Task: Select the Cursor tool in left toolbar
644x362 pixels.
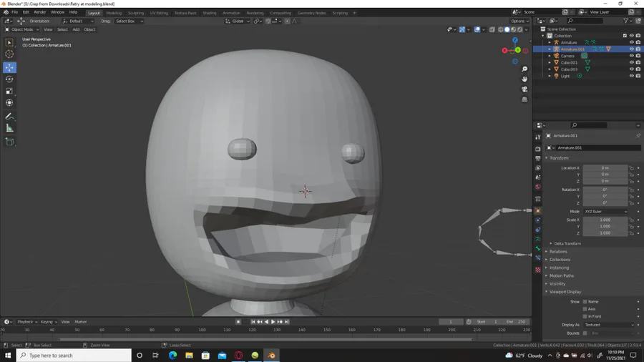Action: 9,54
